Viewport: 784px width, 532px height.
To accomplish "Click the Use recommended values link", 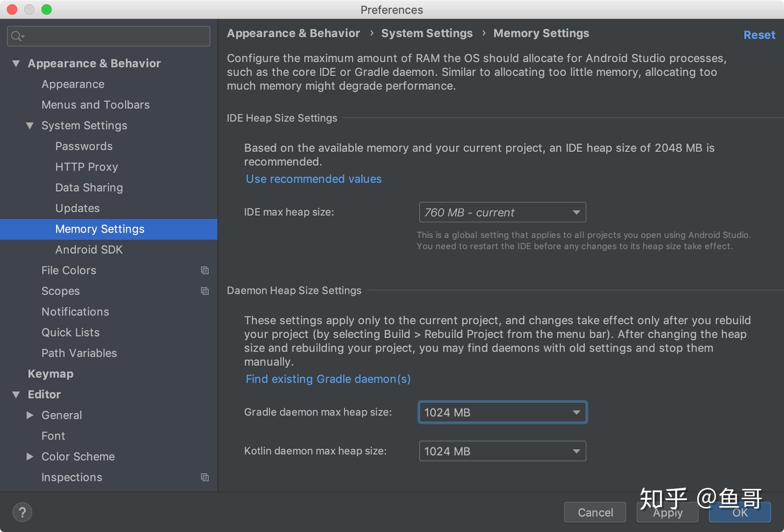I will (x=314, y=179).
